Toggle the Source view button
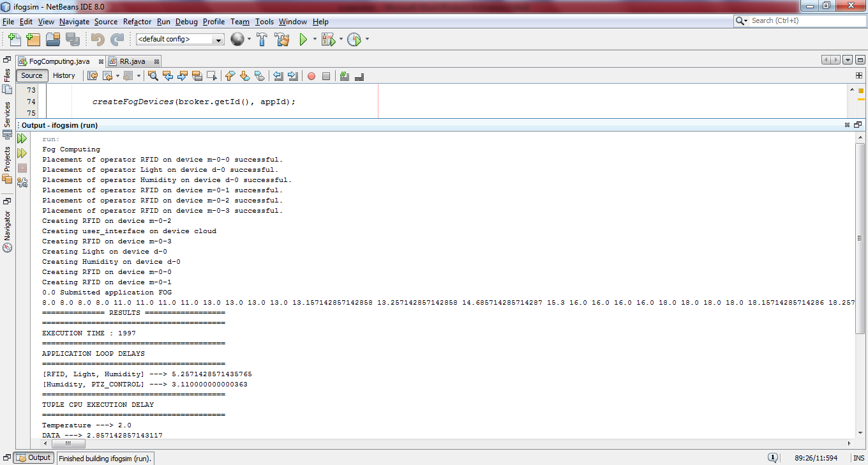Image resolution: width=868 pixels, height=465 pixels. click(x=32, y=75)
